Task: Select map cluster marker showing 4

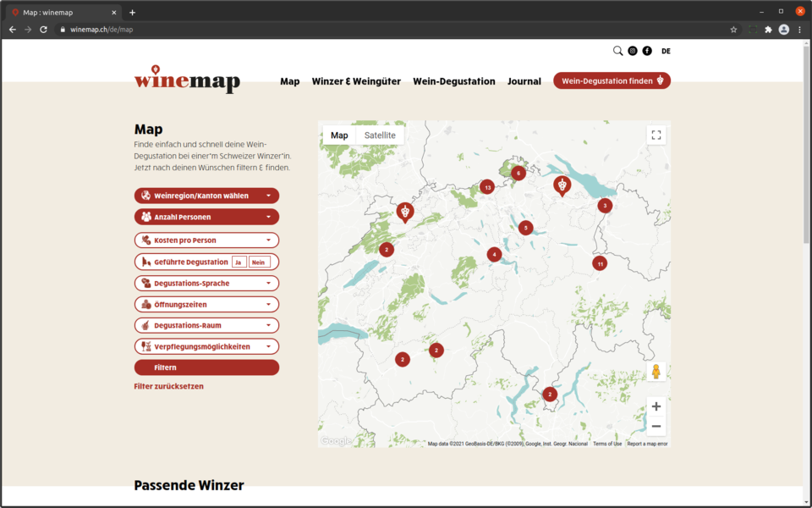Action: click(x=494, y=255)
